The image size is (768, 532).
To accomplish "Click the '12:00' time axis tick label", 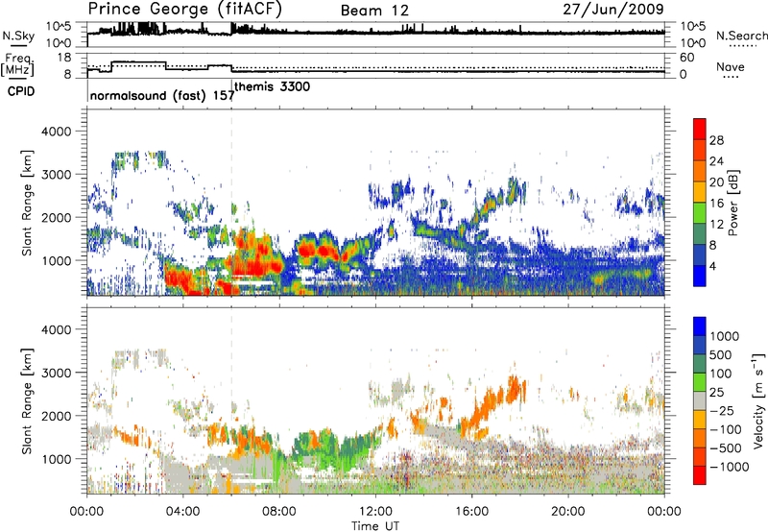I will pyautogui.click(x=375, y=512).
